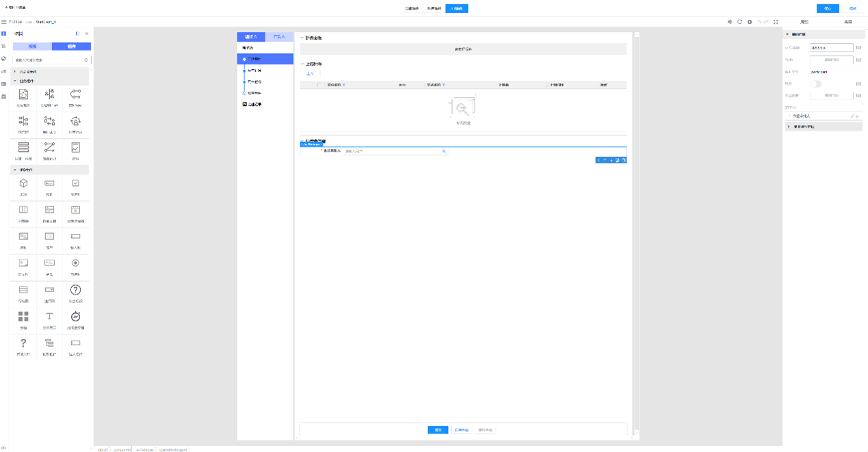This screenshot has height=452, width=868.
Task: Select parent via left arrow on the selection toolbar
Action: (599, 160)
